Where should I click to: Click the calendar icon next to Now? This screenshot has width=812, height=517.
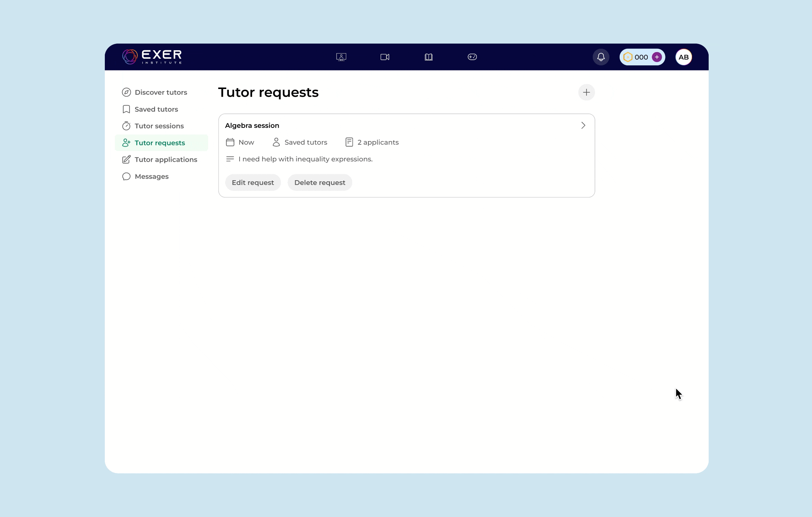coord(230,142)
